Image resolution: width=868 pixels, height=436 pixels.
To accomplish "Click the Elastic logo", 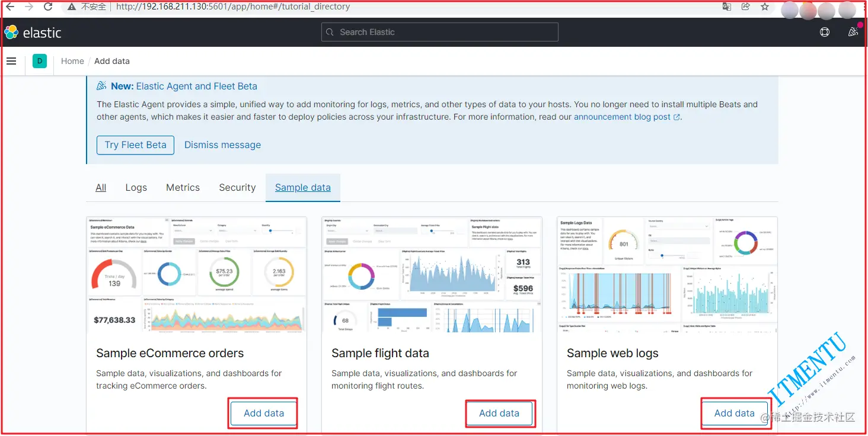I will [33, 33].
